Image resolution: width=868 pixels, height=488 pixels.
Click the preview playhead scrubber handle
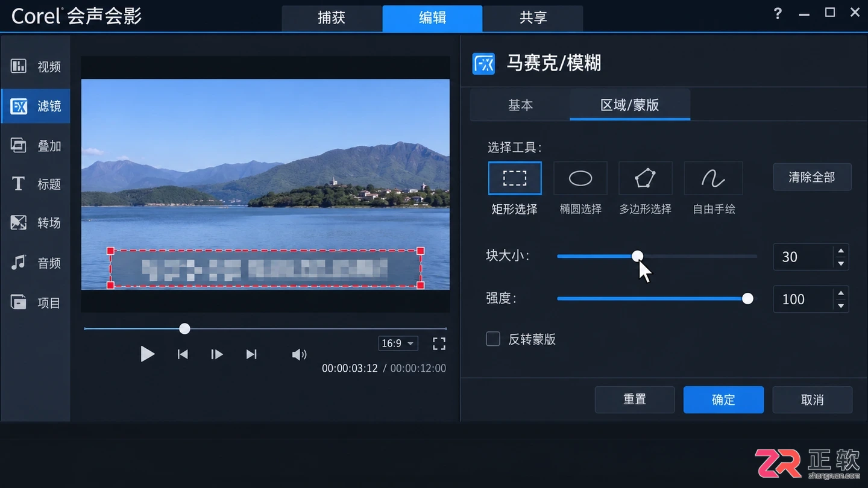click(184, 328)
